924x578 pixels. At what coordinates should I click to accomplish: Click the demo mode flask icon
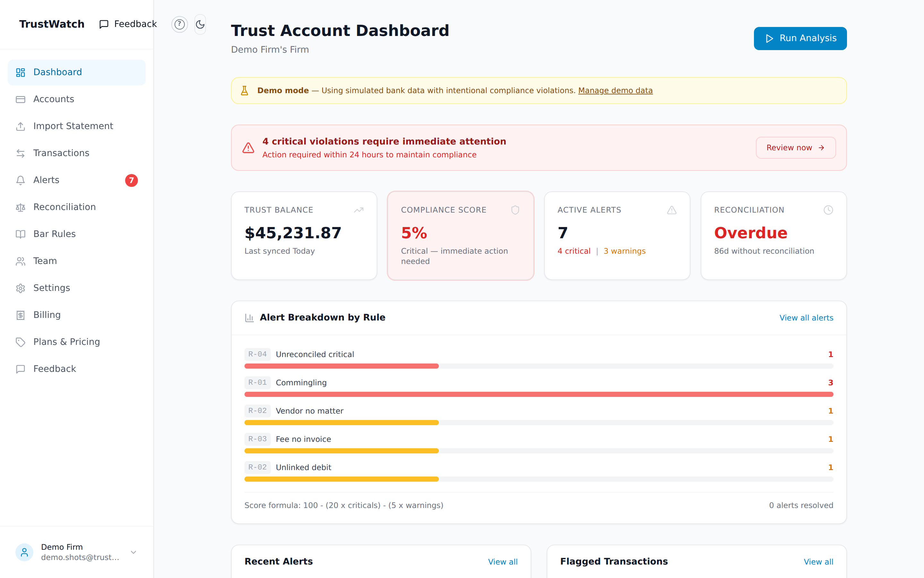(x=244, y=91)
